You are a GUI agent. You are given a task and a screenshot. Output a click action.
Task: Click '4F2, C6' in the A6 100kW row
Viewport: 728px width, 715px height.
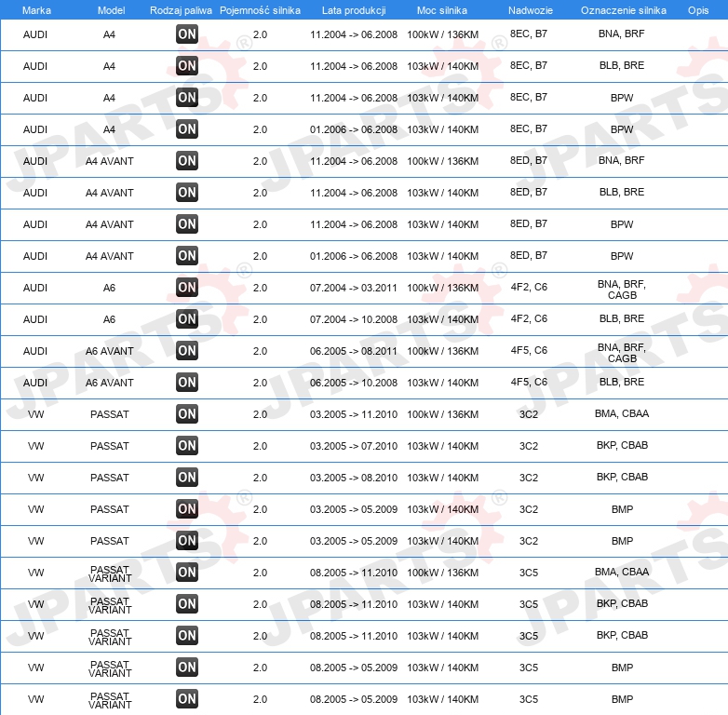coord(529,287)
